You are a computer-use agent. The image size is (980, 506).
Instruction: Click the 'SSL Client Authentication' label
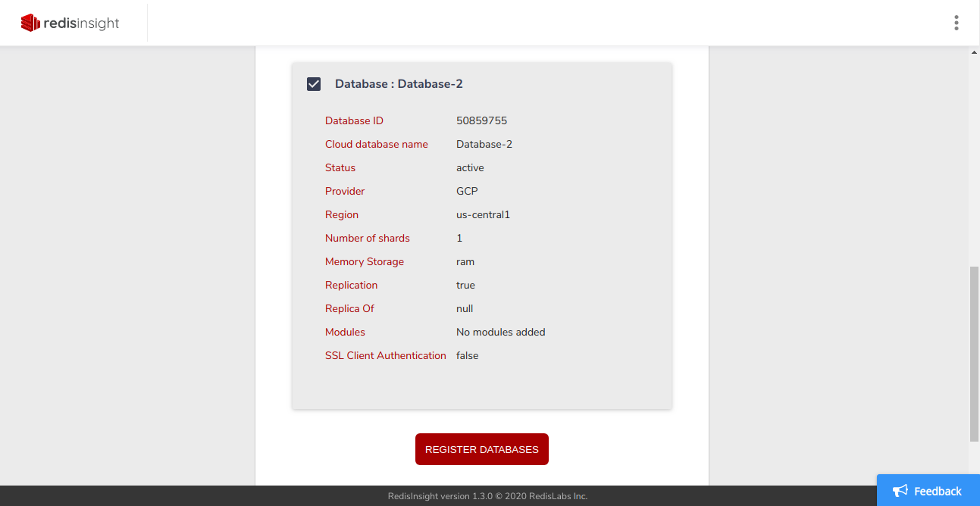click(385, 355)
